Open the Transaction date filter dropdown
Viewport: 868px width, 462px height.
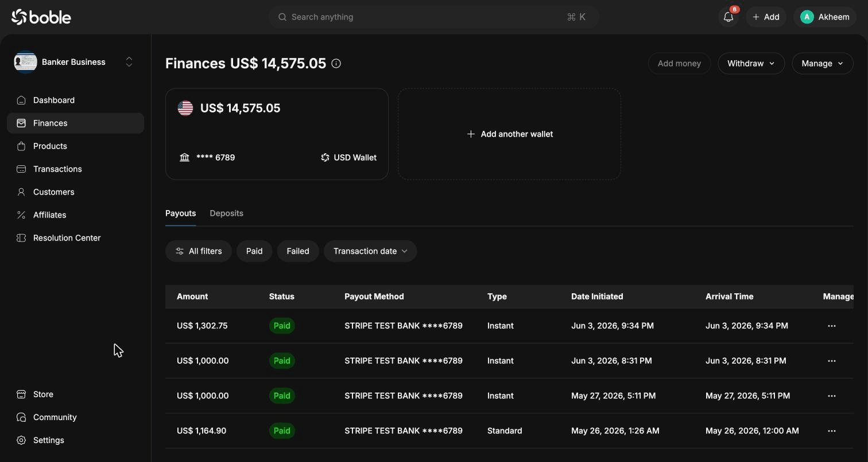[370, 251]
